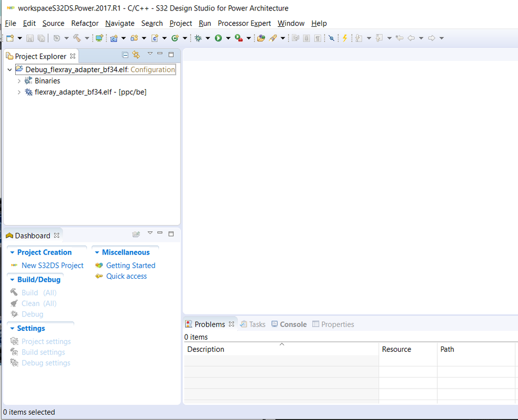This screenshot has height=420, width=518.
Task: Collapse the Build/Debug dashboard section
Action: [x=12, y=280]
